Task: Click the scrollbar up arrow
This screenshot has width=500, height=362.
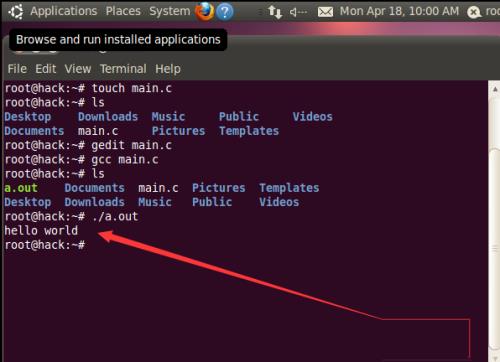Action: coord(495,89)
